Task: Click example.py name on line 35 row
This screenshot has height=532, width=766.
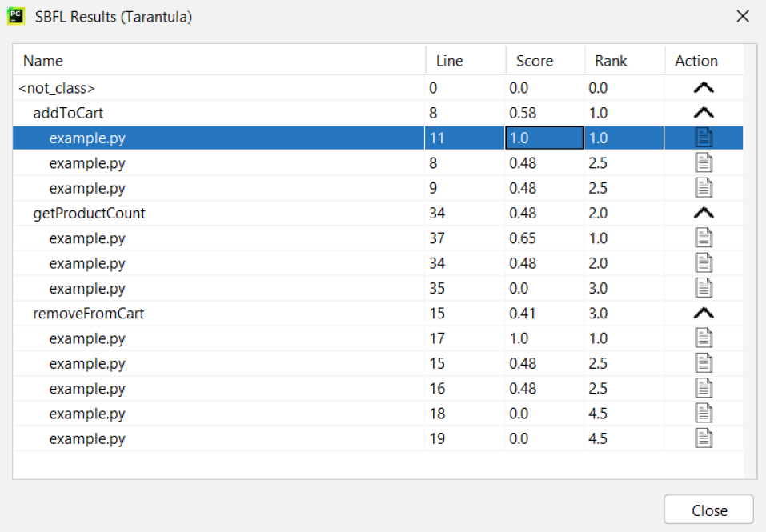Action: 87,288
